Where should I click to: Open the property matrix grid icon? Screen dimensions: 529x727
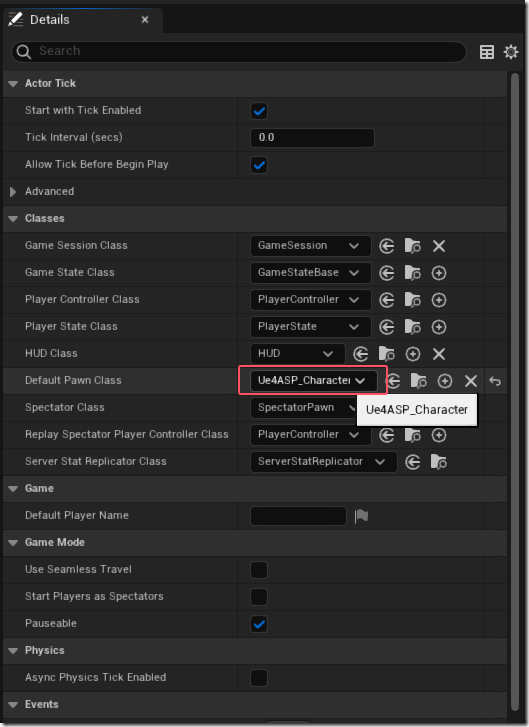[x=486, y=52]
